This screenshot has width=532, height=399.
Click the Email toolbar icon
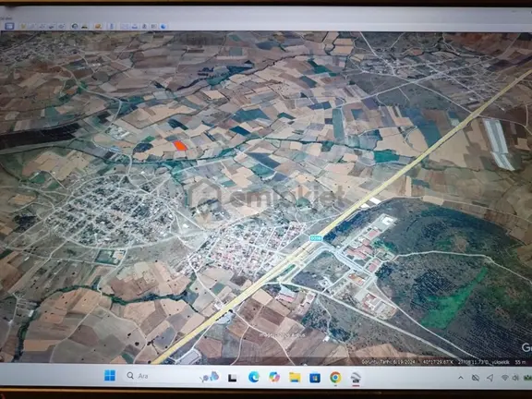point(126,26)
